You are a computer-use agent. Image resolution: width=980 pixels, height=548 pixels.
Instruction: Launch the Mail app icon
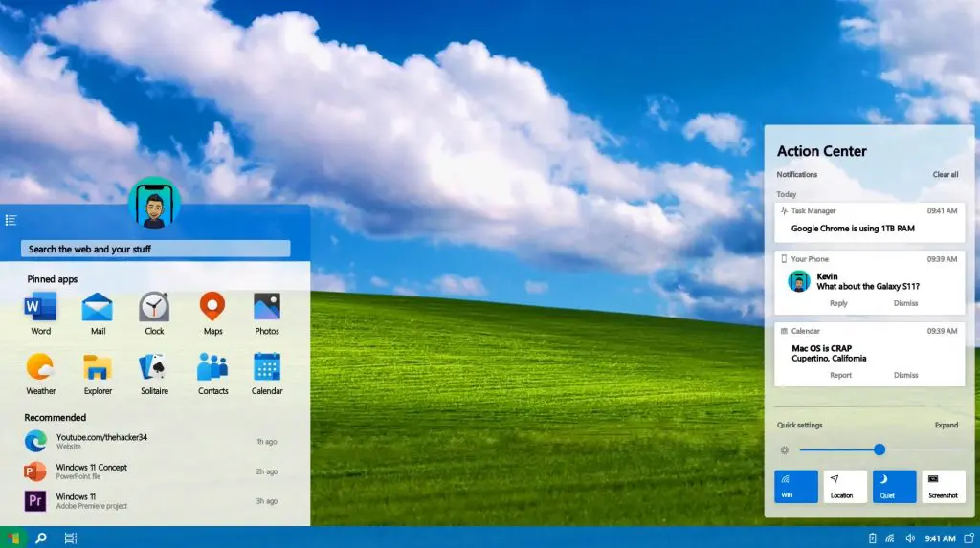click(x=98, y=308)
